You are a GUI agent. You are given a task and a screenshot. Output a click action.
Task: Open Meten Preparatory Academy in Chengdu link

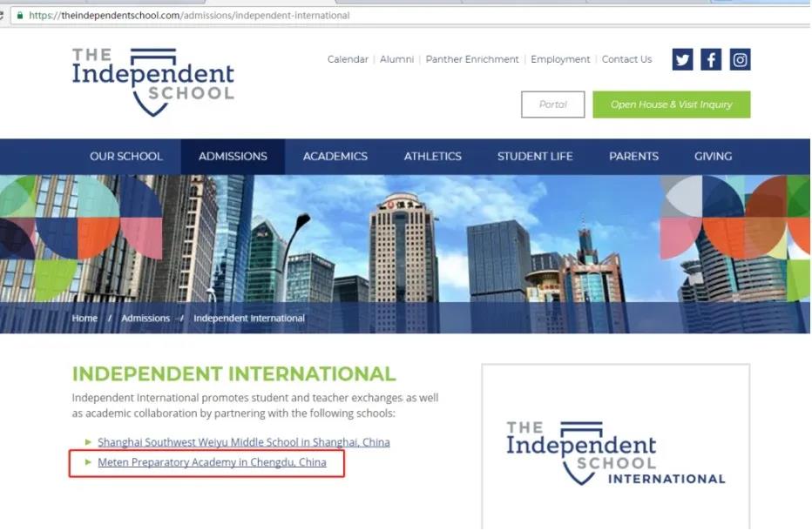coord(212,462)
